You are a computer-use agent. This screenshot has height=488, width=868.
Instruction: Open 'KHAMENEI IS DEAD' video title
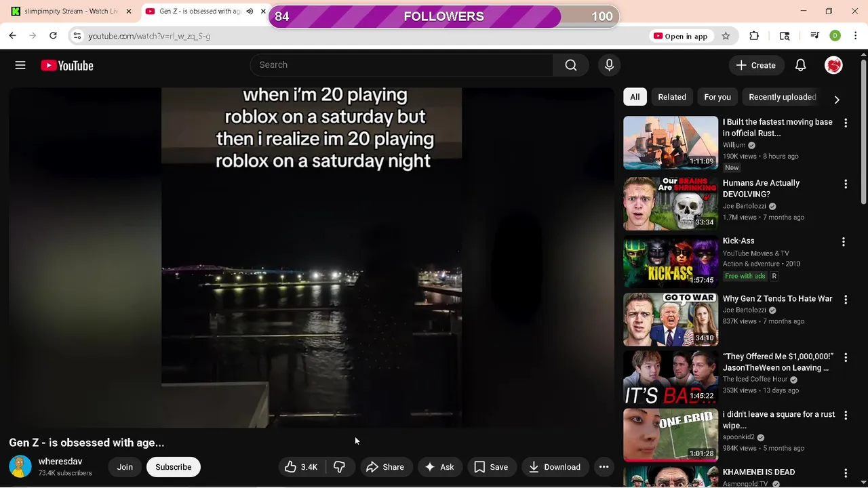pyautogui.click(x=758, y=472)
